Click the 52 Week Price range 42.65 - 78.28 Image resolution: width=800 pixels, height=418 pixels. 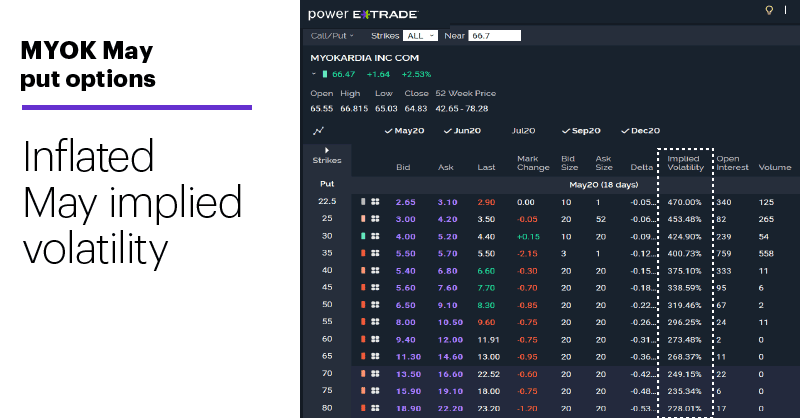click(462, 109)
